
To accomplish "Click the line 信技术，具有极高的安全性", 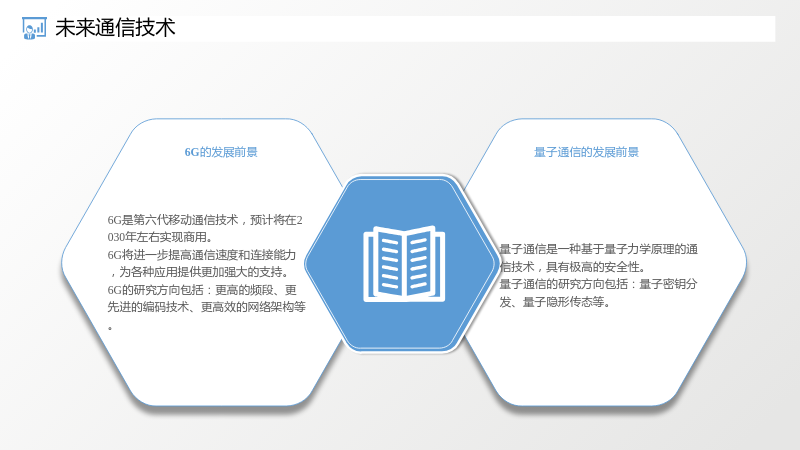I will coord(573,267).
